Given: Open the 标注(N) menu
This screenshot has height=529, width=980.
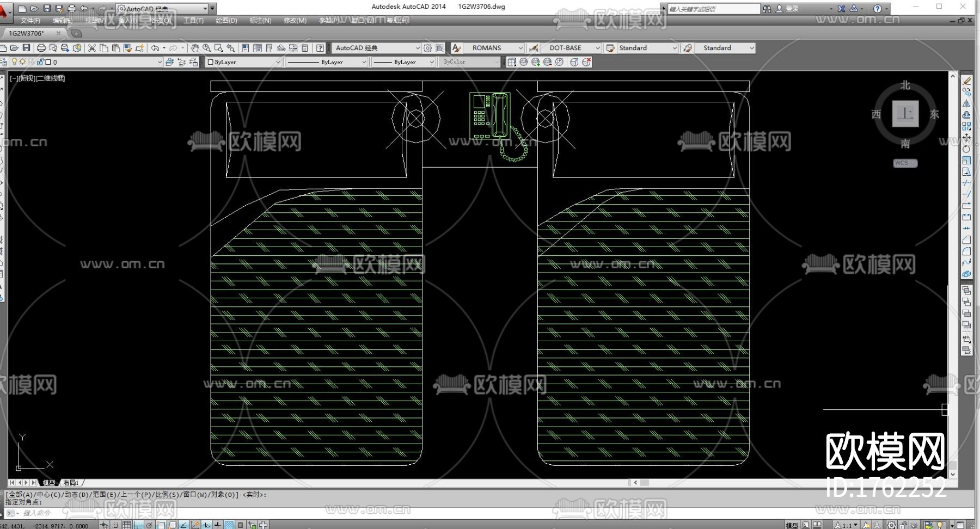Looking at the screenshot, I should [260, 21].
